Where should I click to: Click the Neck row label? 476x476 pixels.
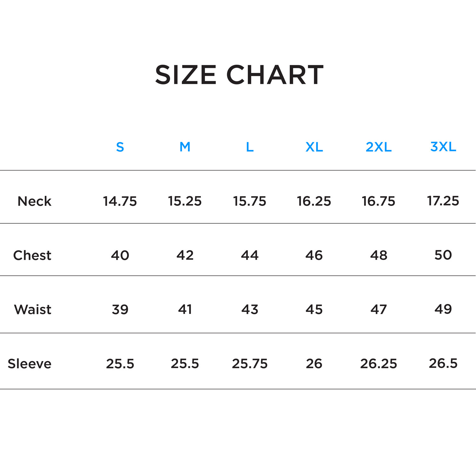[x=34, y=201]
